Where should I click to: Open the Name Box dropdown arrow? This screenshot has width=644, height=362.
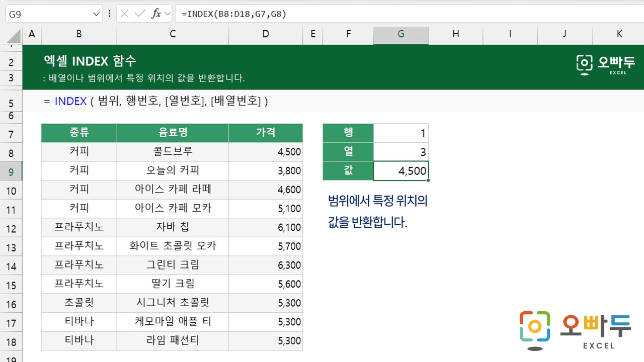(97, 14)
